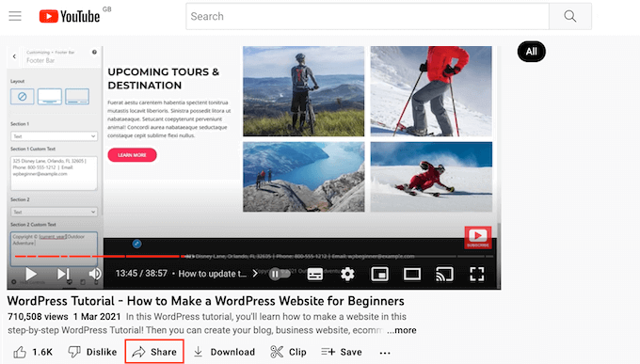Click the fjord lake image
Viewport: 640px width, 364px height.
(303, 177)
